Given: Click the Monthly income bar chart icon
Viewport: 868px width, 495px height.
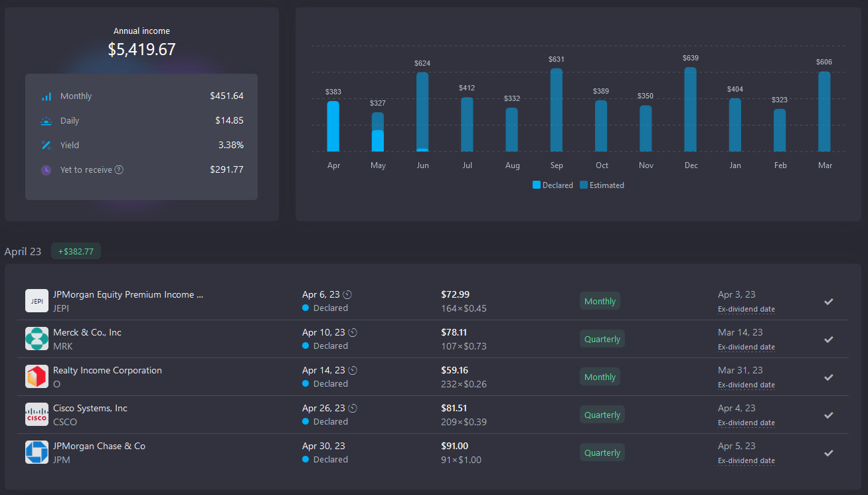Looking at the screenshot, I should pos(47,95).
